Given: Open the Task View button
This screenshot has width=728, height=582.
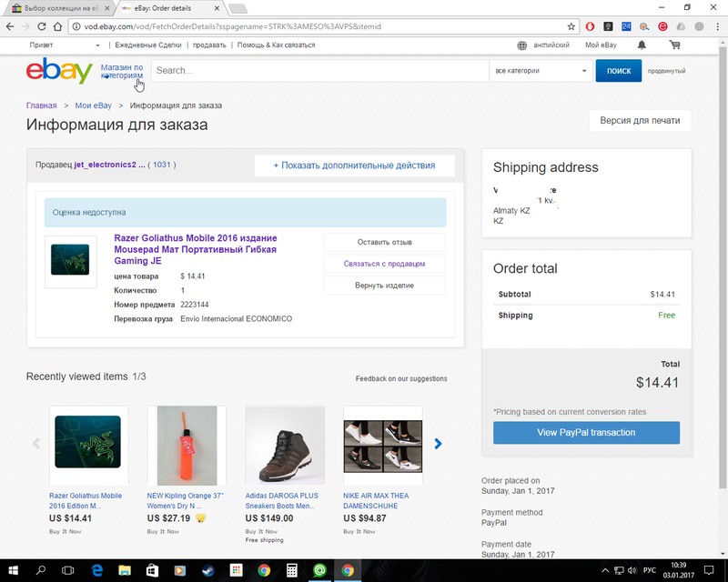Looking at the screenshot, I should (x=67, y=570).
